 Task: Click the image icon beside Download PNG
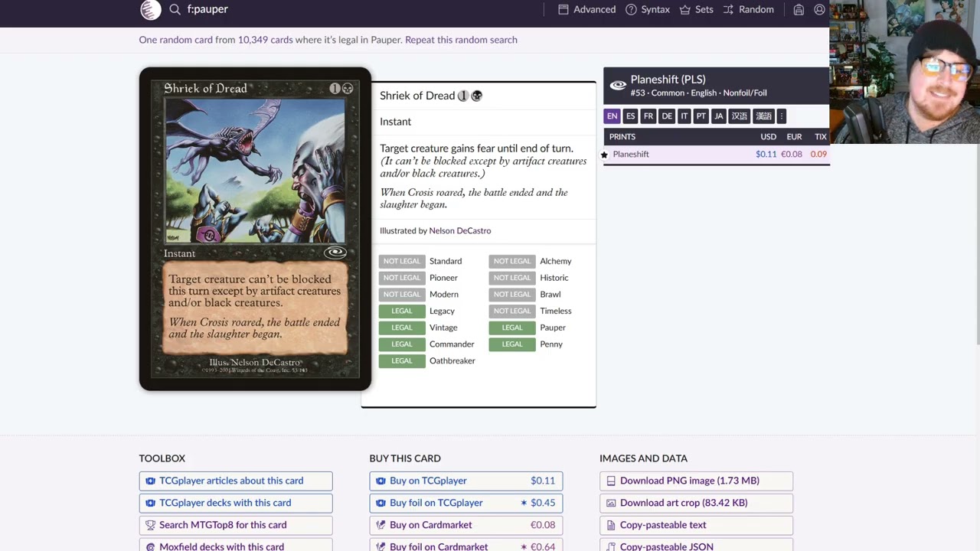611,481
